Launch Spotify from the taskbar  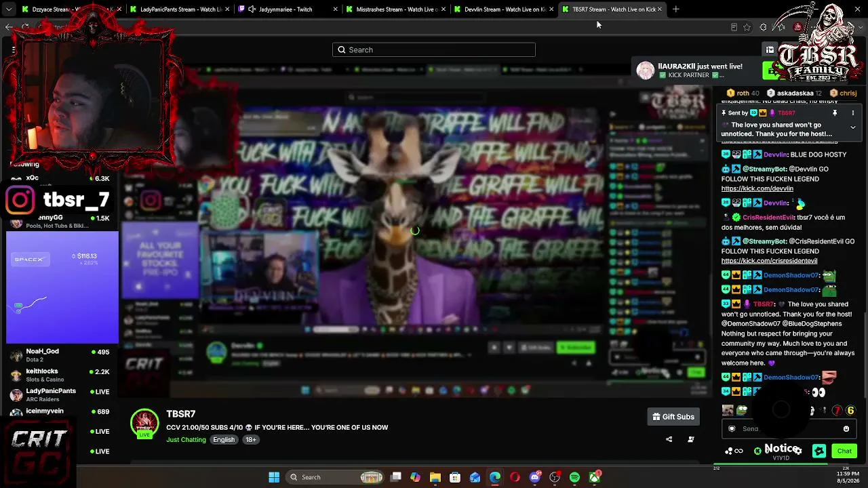[574, 477]
